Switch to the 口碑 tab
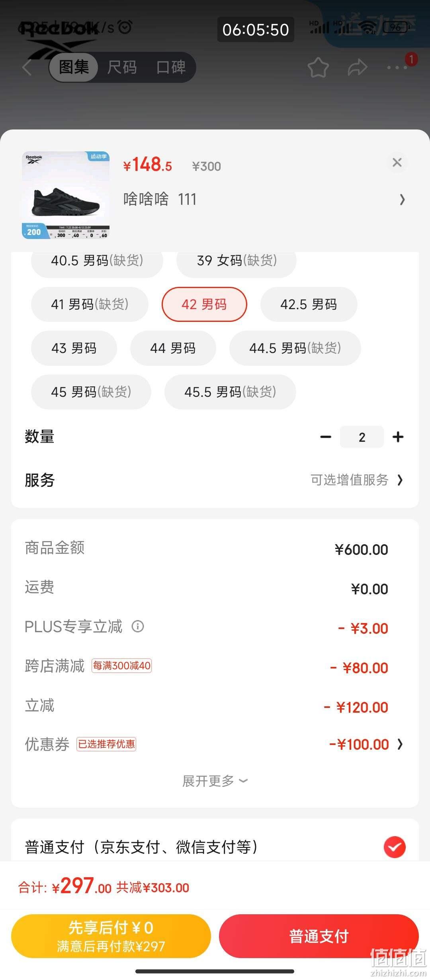The height and width of the screenshot is (980, 430). pyautogui.click(x=171, y=67)
